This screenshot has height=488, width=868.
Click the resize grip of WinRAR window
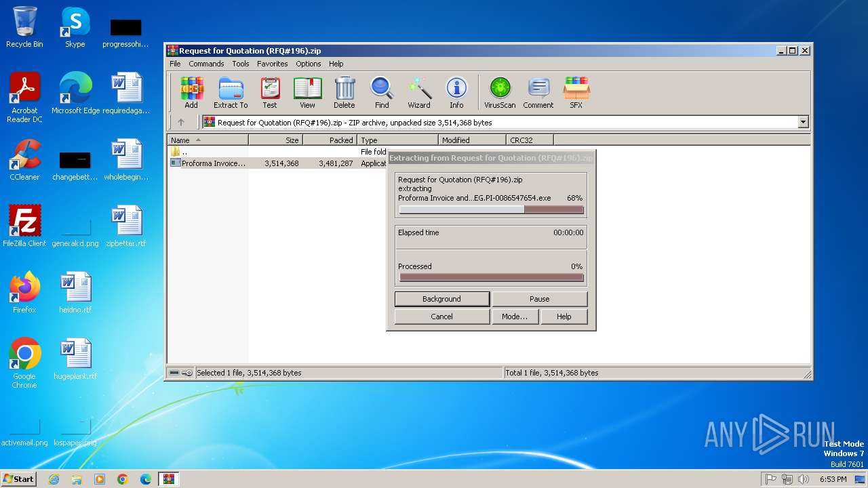[x=806, y=373]
